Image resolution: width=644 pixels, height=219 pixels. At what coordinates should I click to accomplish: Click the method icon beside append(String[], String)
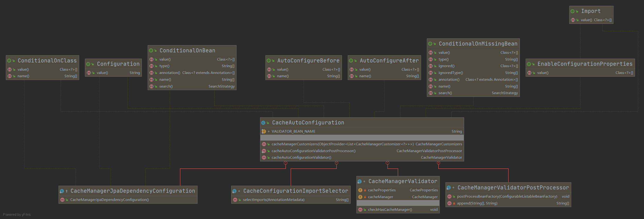pyautogui.click(x=449, y=203)
